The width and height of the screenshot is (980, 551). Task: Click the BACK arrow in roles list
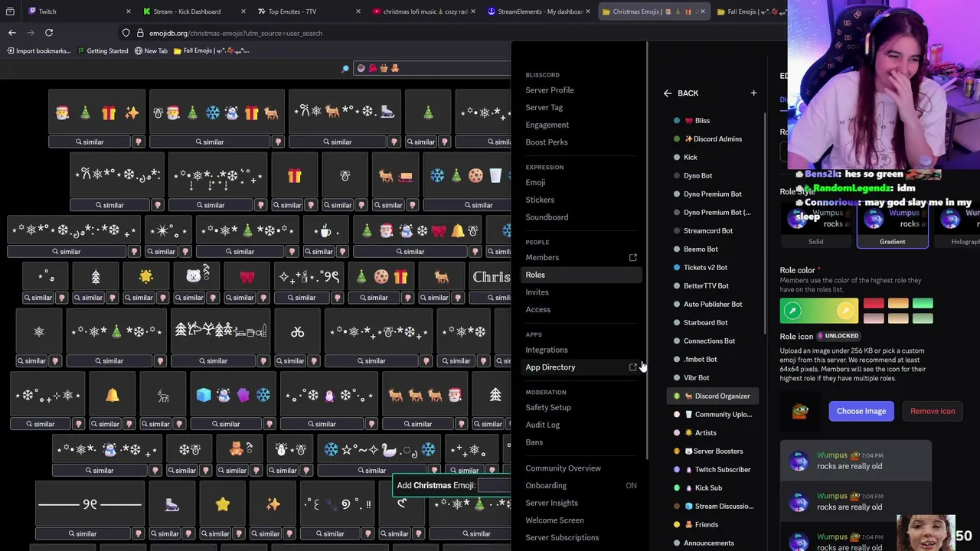point(668,93)
